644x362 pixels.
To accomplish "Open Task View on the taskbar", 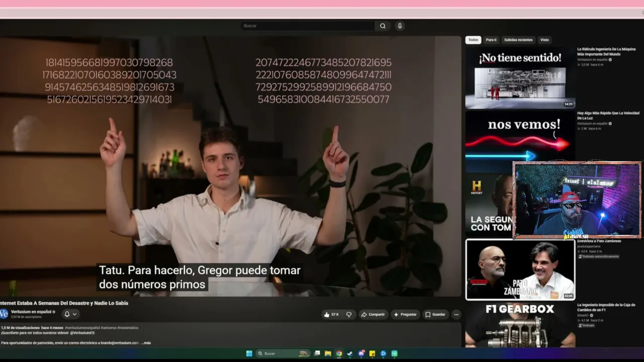I will point(317,353).
